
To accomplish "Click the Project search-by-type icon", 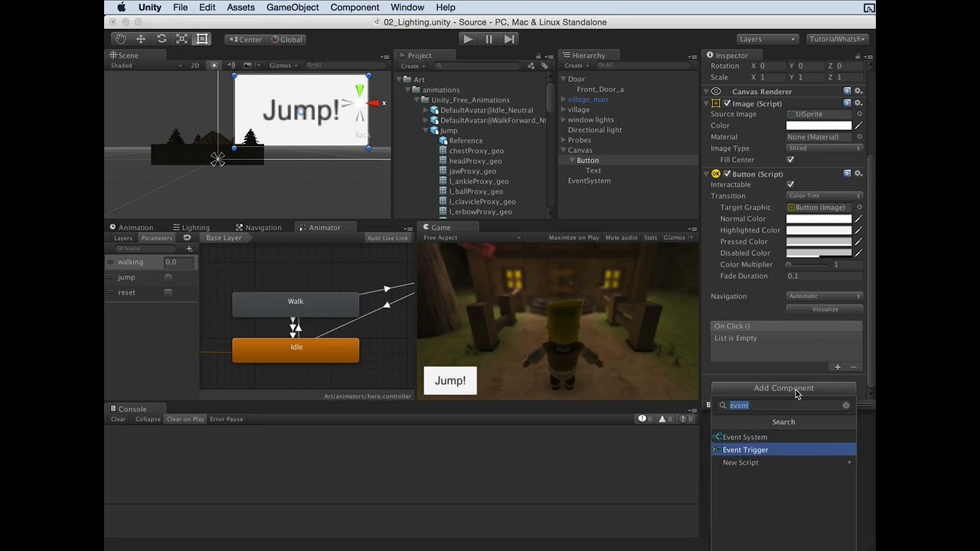I will 532,66.
